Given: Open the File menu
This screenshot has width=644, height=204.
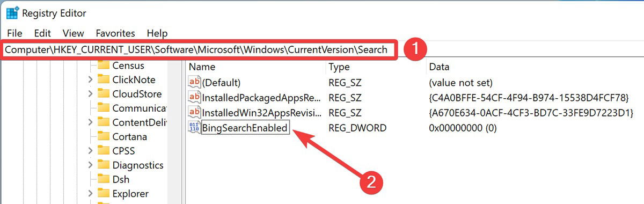Looking at the screenshot, I should [x=14, y=33].
